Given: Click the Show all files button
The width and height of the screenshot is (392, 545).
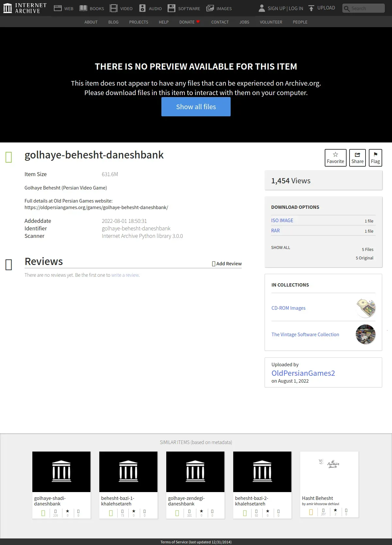Looking at the screenshot, I should pos(196,107).
